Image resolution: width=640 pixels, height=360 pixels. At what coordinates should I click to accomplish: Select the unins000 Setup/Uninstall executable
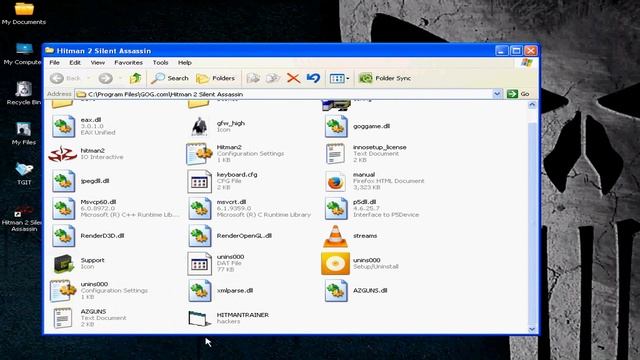(x=336, y=263)
